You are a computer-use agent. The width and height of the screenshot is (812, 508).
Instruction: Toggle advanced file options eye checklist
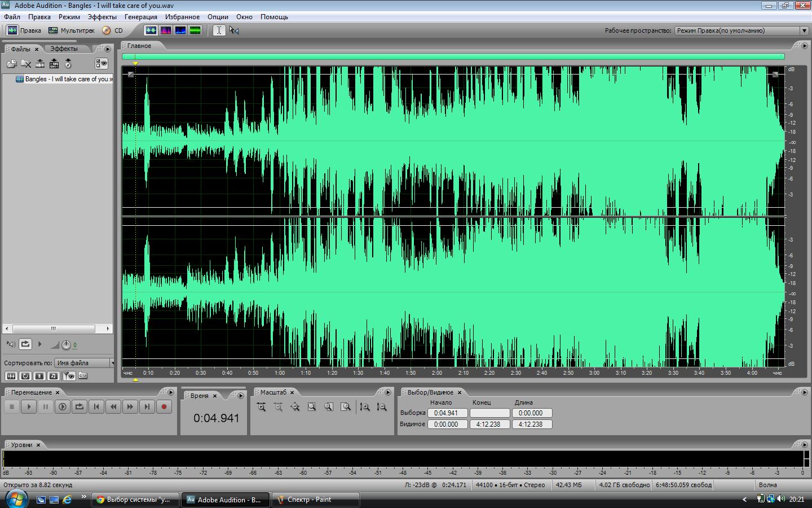(x=101, y=64)
